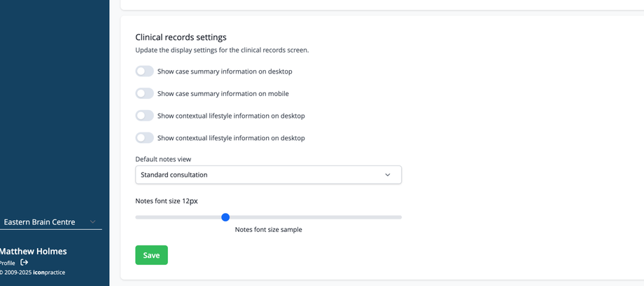Click chevron icon next to Eastern Brain Centre
Viewport: 644px width, 286px height.
pyautogui.click(x=92, y=222)
